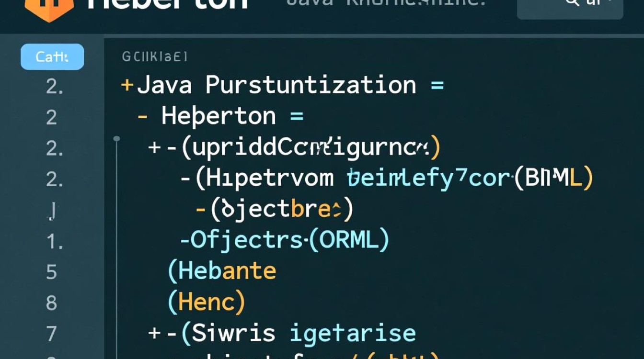The height and width of the screenshot is (359, 644).
Task: Select the (Henc) line
Action: point(207,302)
